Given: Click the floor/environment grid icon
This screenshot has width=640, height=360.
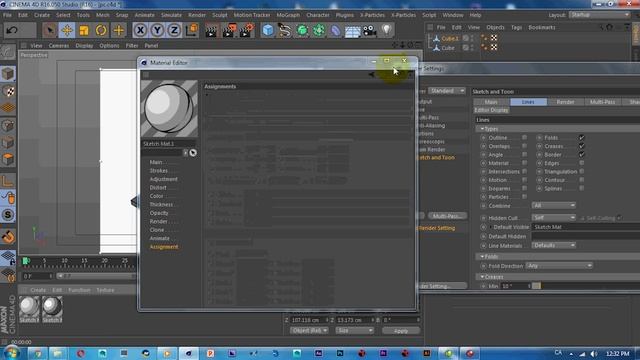Looking at the screenshot, I should [353, 31].
